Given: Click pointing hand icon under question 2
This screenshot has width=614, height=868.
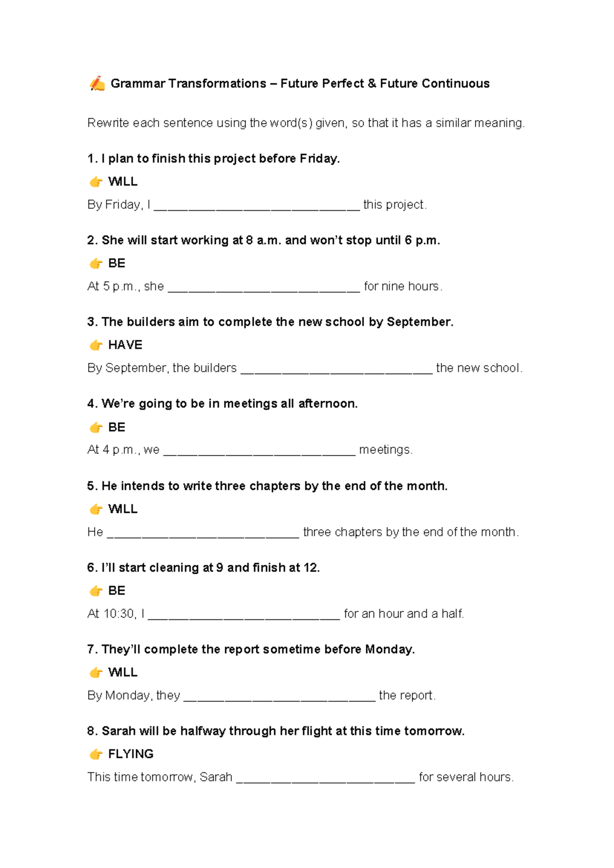Looking at the screenshot, I should (96, 264).
